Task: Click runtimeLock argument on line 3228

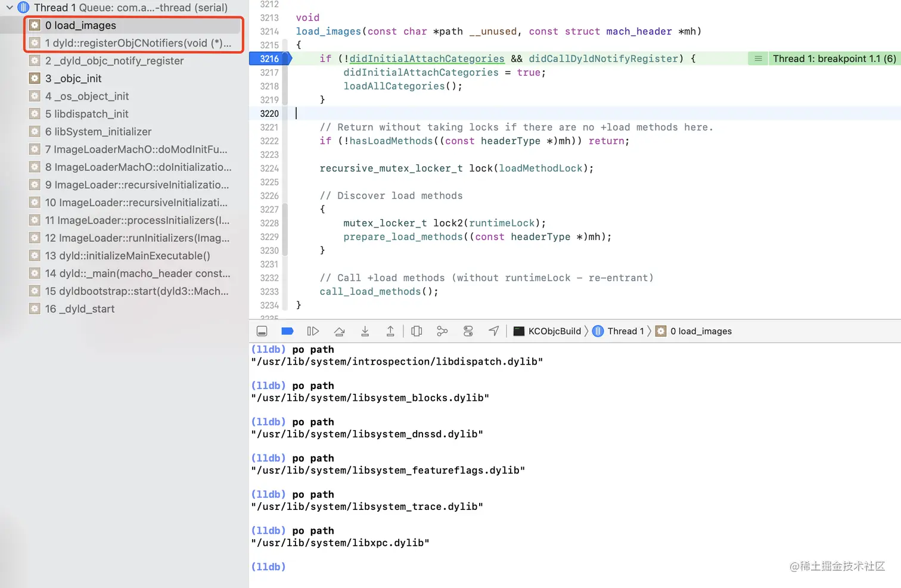Action: pos(502,223)
